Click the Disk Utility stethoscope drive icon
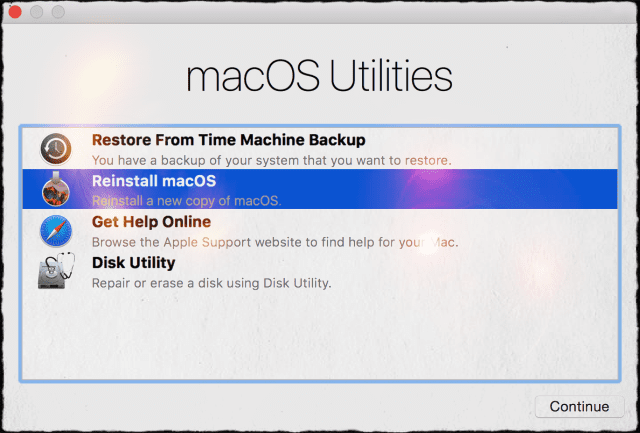This screenshot has width=640, height=433. point(55,272)
